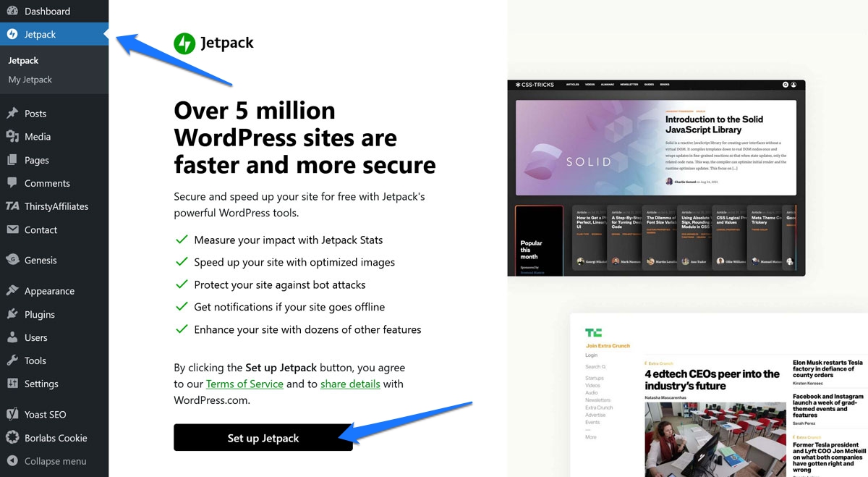The image size is (868, 477).
Task: Click the Plugins plug icon
Action: 12,314
